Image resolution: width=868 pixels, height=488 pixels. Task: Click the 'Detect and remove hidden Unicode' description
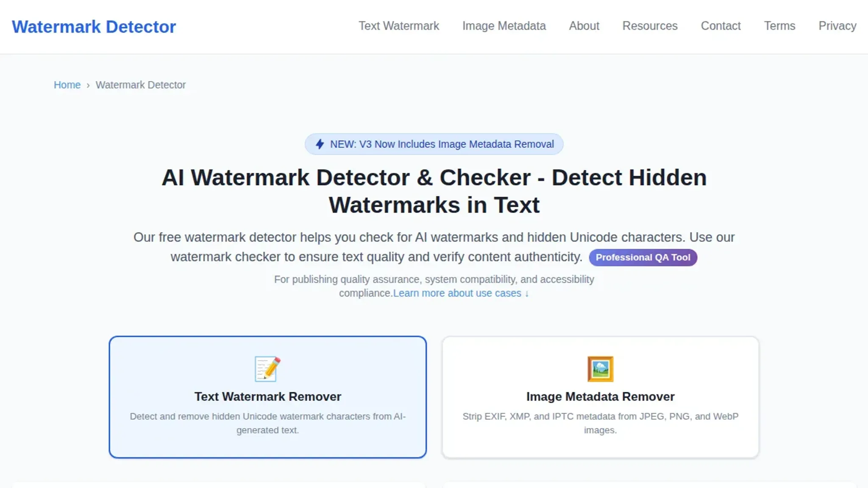click(268, 423)
